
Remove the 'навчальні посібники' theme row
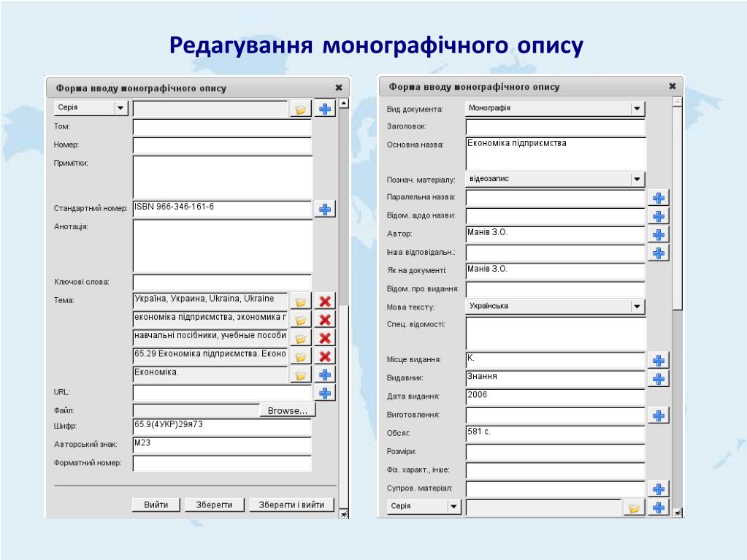325,338
